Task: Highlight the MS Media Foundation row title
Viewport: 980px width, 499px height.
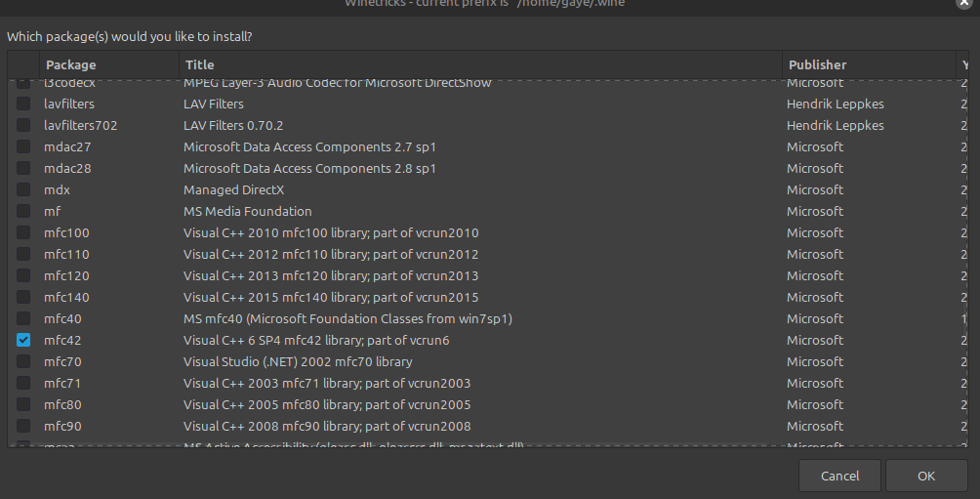Action: tap(248, 212)
